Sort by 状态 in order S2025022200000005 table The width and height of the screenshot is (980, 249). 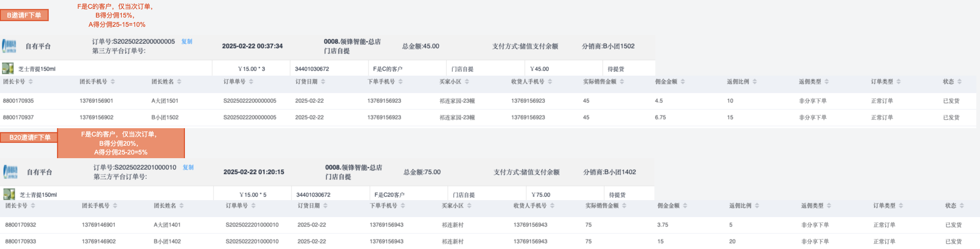click(x=960, y=82)
